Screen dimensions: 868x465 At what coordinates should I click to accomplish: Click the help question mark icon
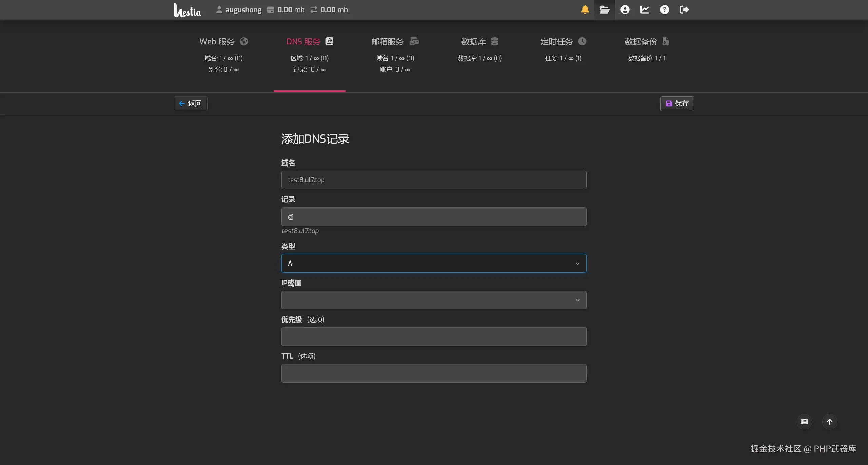point(665,10)
